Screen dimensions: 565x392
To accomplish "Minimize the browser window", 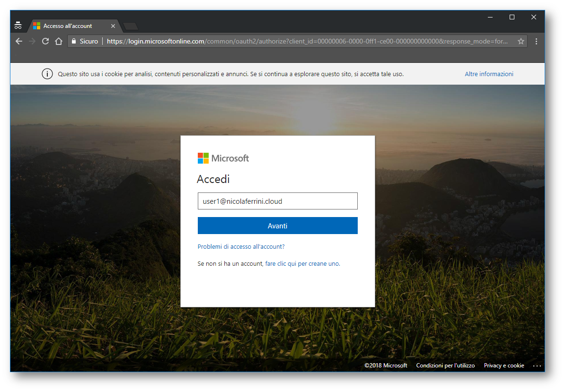I will (x=490, y=17).
